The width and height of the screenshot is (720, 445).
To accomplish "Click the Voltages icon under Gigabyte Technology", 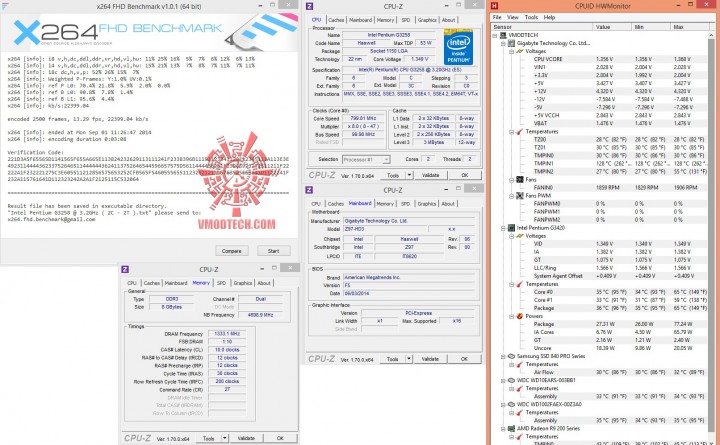I will (520, 51).
